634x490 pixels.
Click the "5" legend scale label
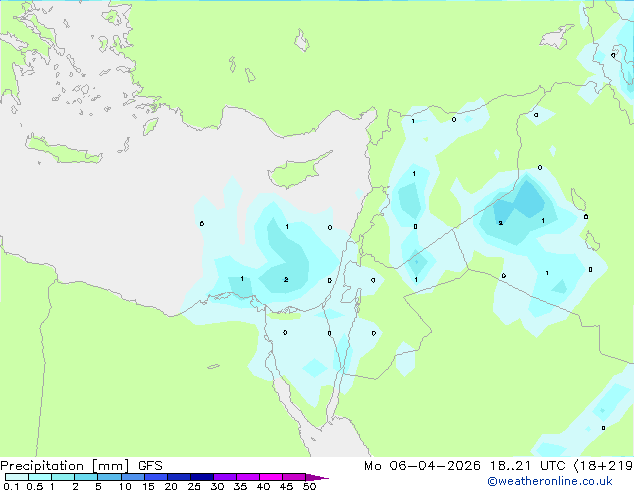pyautogui.click(x=98, y=486)
